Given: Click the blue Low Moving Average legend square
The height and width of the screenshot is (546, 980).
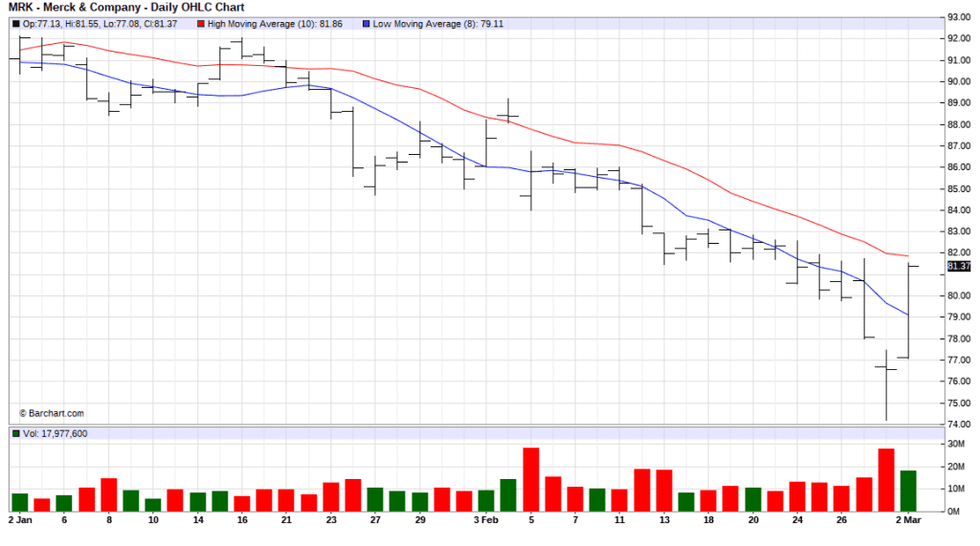Looking at the screenshot, I should [x=367, y=22].
